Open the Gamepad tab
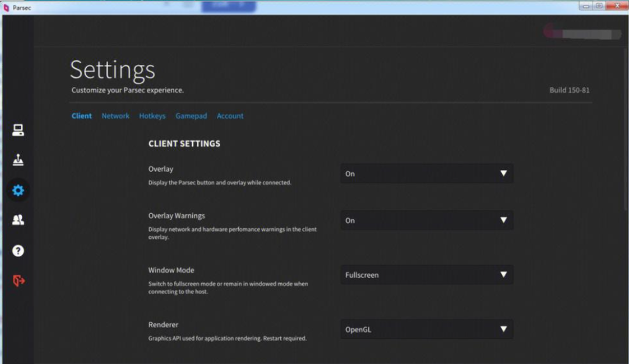This screenshot has width=629, height=364. [191, 116]
